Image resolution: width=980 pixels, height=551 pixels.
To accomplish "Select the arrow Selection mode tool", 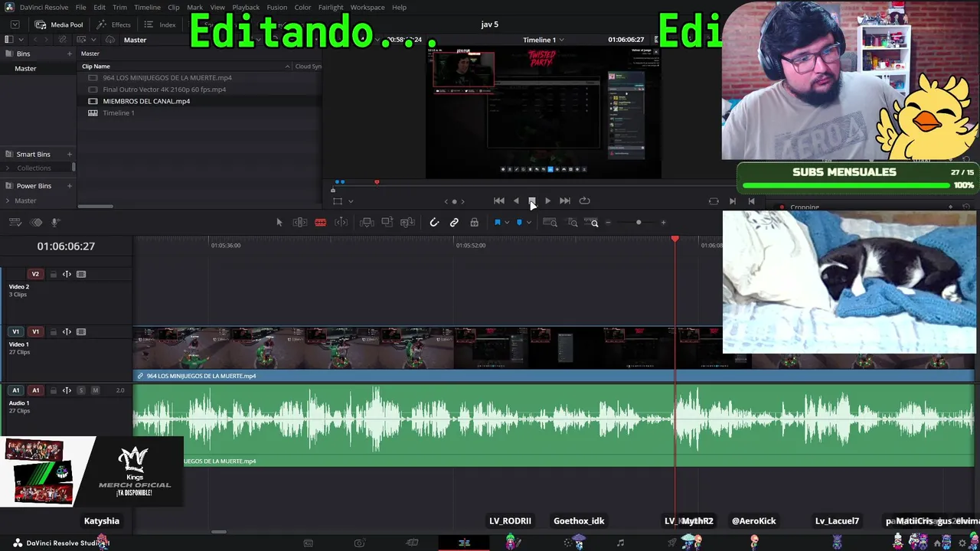I will (x=279, y=223).
